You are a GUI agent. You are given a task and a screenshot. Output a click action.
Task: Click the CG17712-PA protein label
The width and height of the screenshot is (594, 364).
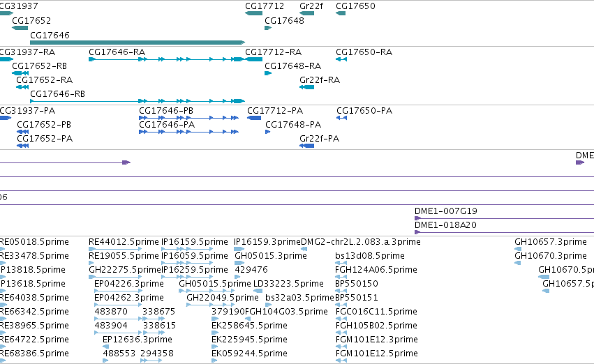coord(275,111)
